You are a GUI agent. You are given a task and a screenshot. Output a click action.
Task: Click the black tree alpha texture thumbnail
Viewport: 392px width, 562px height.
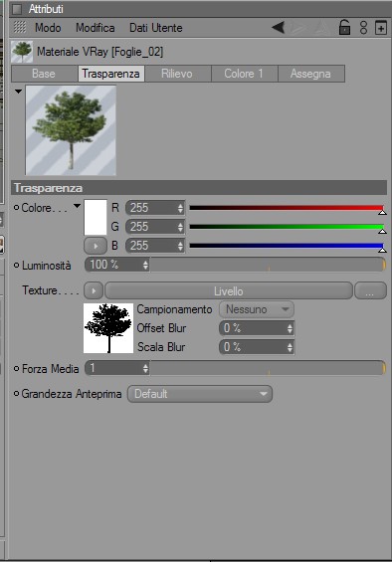pos(108,328)
